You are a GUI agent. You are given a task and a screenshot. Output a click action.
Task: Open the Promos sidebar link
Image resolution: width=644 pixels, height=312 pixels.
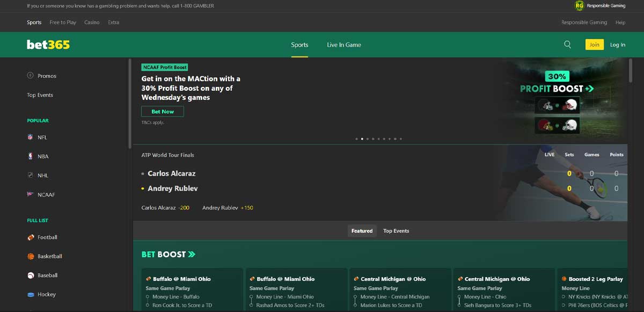(x=47, y=76)
